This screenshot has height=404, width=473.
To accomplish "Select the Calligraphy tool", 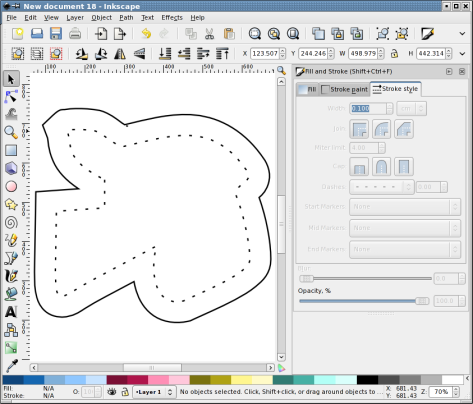I will pos(11,276).
